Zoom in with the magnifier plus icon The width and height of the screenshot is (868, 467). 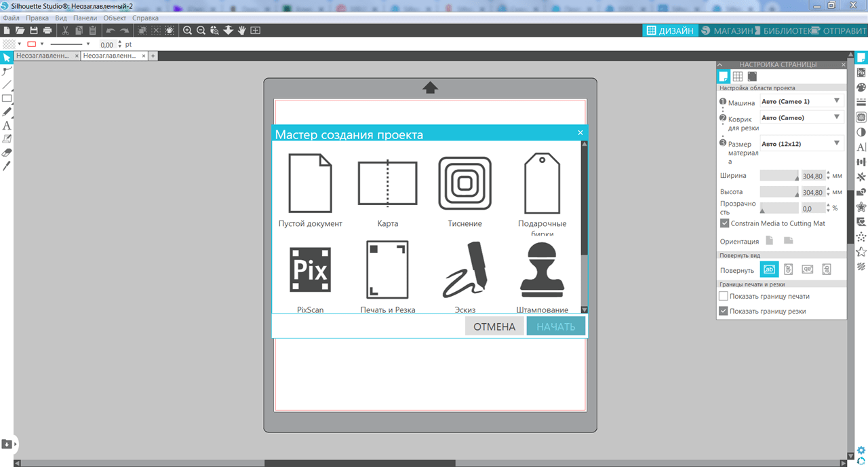(x=187, y=30)
